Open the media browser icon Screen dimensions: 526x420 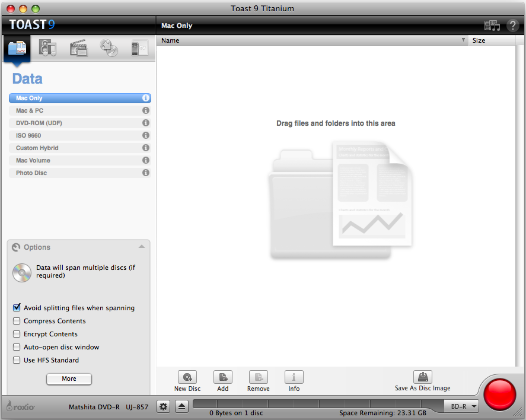click(x=492, y=26)
